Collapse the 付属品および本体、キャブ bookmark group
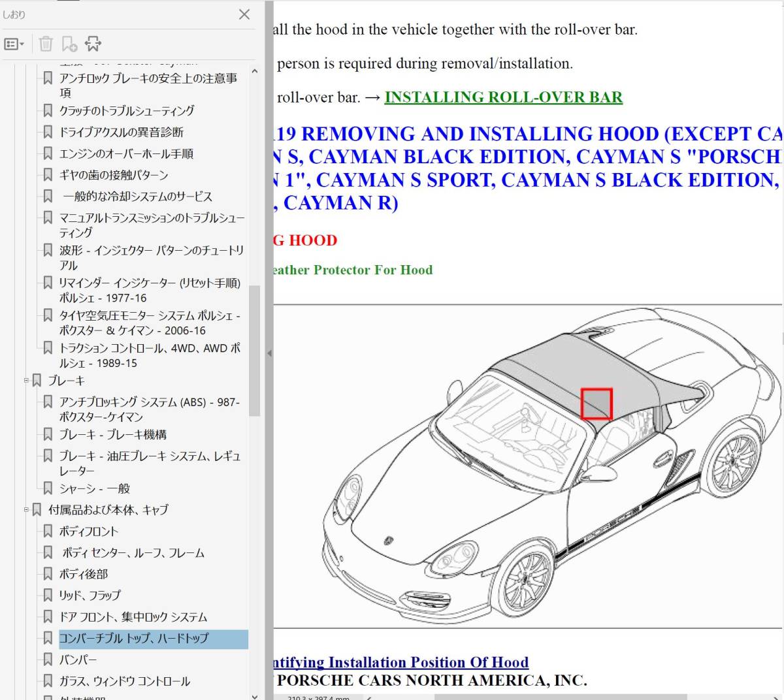The image size is (784, 700). [27, 509]
